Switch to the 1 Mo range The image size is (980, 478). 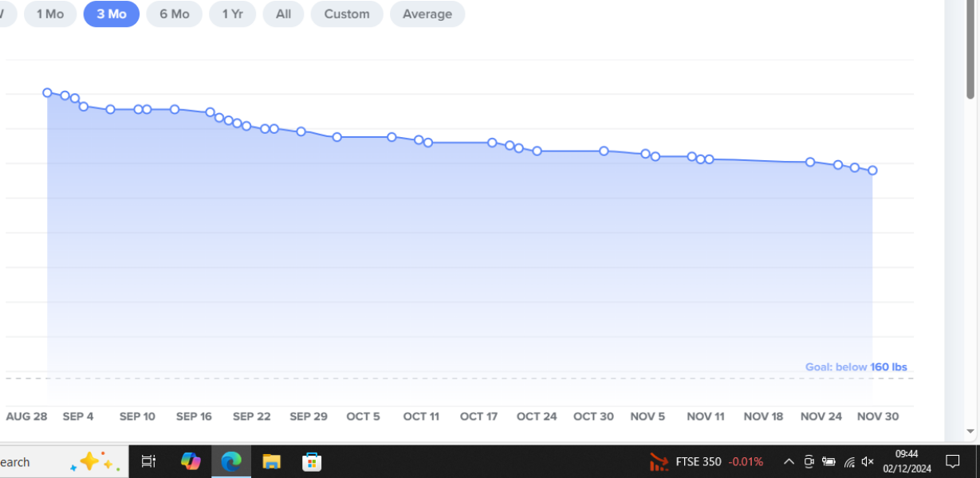(x=50, y=14)
